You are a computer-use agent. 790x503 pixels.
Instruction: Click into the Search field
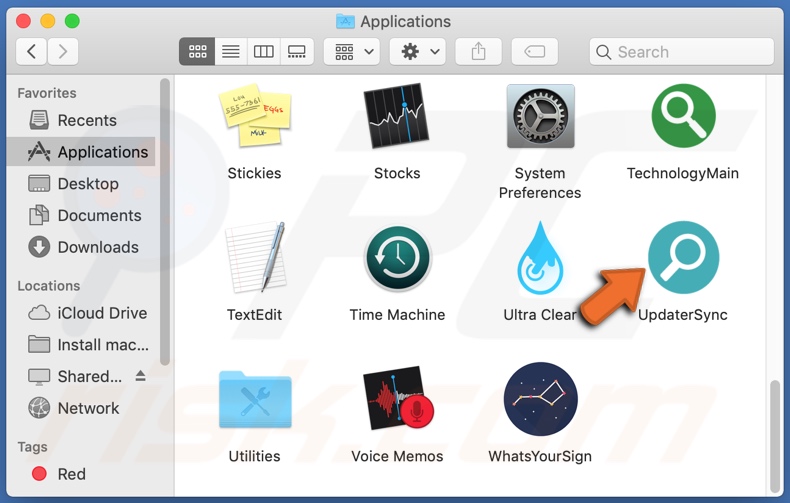(681, 51)
